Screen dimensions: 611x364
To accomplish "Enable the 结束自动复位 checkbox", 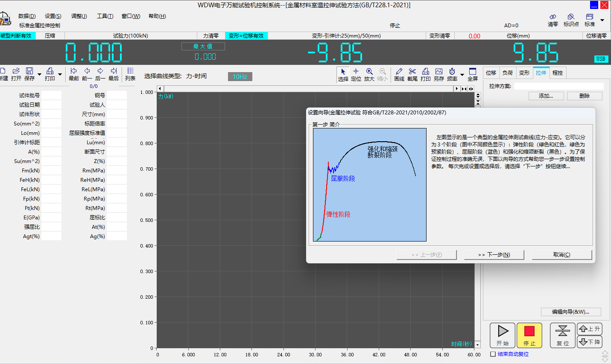I will pyautogui.click(x=493, y=354).
